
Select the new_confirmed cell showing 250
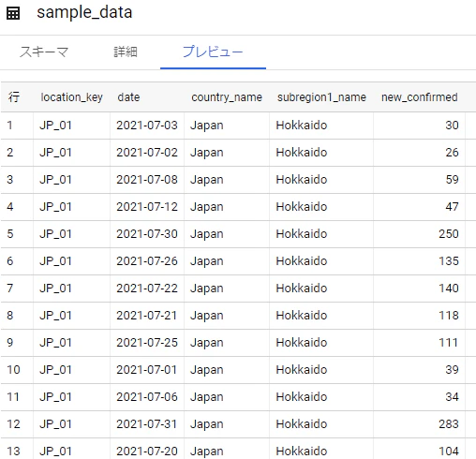449,234
